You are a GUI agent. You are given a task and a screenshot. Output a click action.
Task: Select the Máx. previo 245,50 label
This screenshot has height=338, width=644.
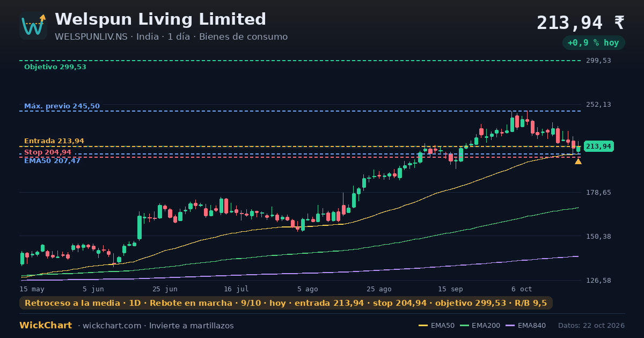62,106
